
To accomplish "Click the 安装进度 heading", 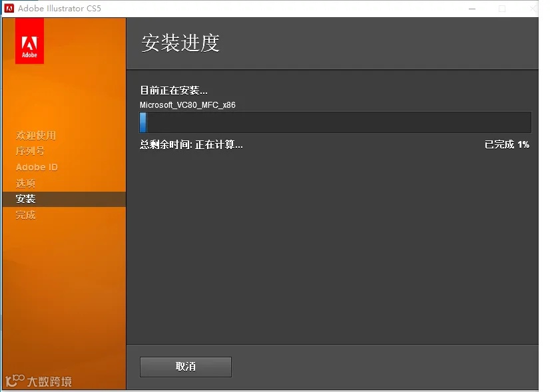I will click(180, 43).
